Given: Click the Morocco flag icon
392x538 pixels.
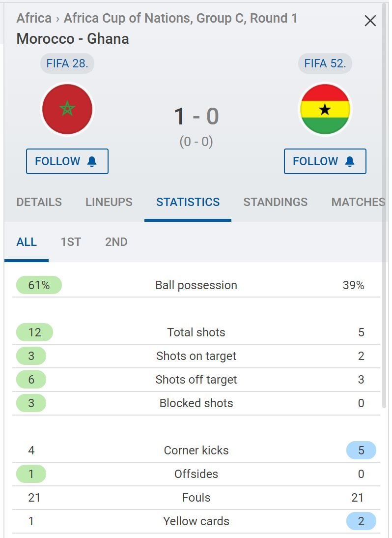Looking at the screenshot, I should (67, 109).
